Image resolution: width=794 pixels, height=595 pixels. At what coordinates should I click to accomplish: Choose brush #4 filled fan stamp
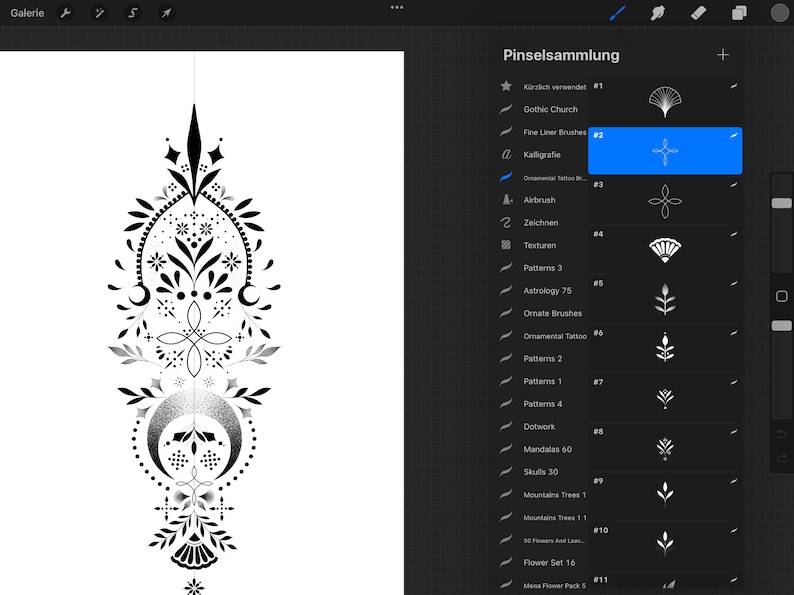coord(665,250)
